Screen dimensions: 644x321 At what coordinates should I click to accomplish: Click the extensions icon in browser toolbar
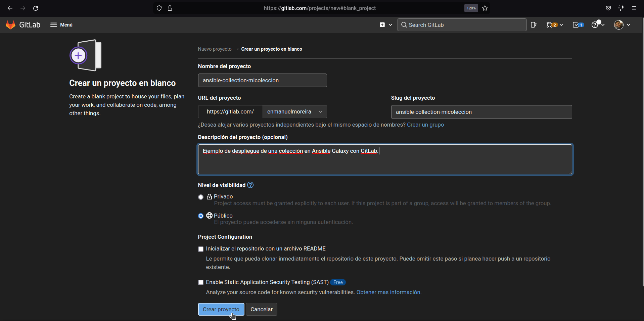[x=621, y=8]
